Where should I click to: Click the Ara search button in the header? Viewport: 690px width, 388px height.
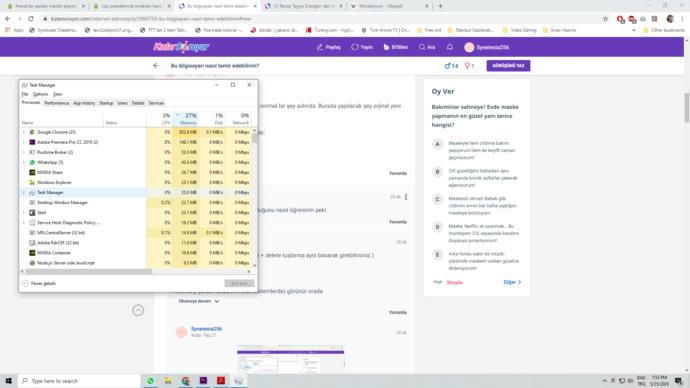[427, 47]
